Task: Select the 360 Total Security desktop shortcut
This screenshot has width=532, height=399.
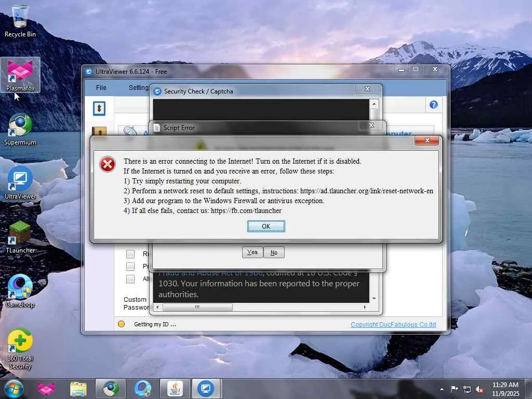Action: 20,350
